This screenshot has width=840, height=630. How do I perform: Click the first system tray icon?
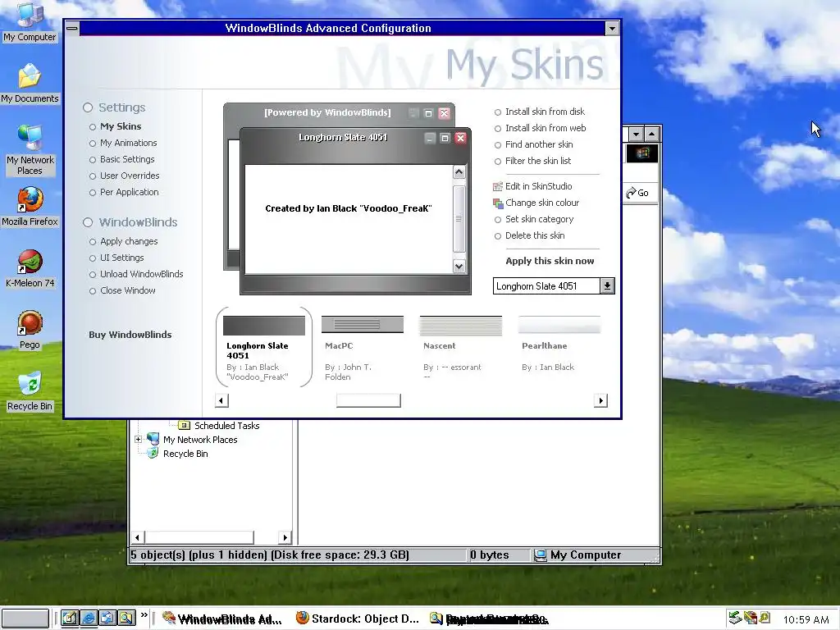[x=735, y=618]
